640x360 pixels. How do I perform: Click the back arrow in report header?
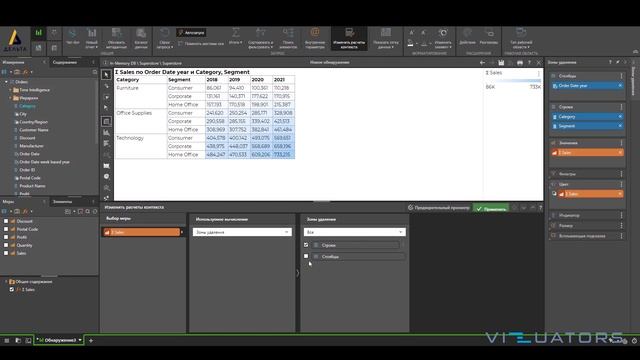tap(482, 63)
